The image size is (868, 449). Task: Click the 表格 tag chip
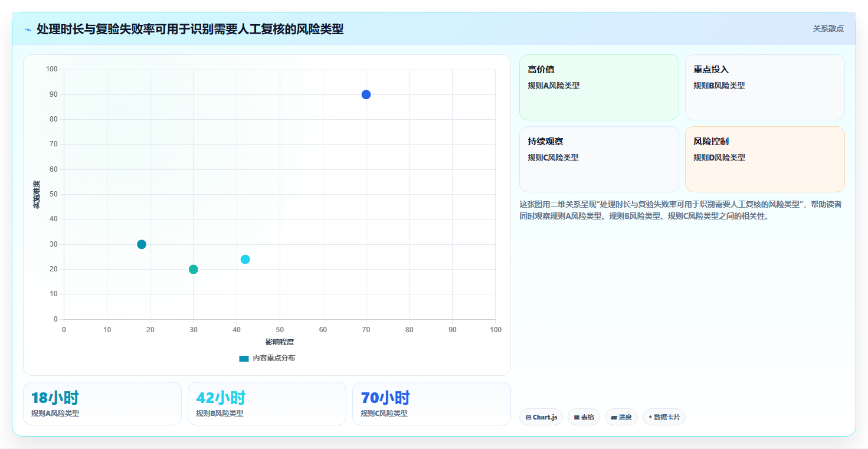pyautogui.click(x=584, y=417)
